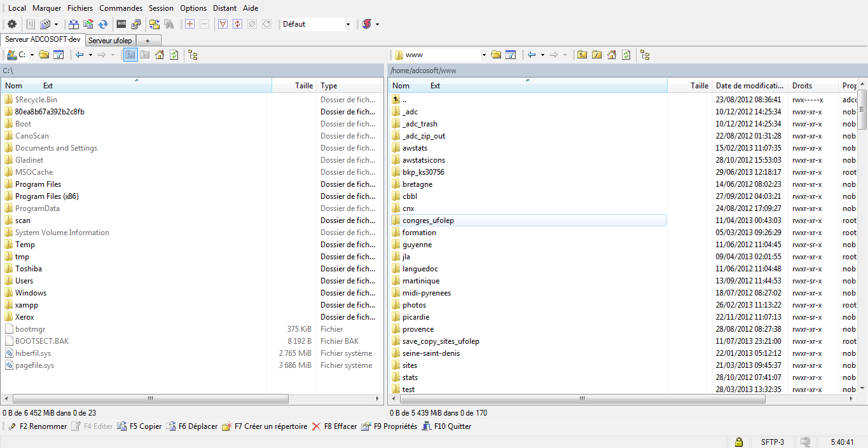Sort local files by Taille column header
Viewport: 868px width, 448px height.
[x=294, y=86]
